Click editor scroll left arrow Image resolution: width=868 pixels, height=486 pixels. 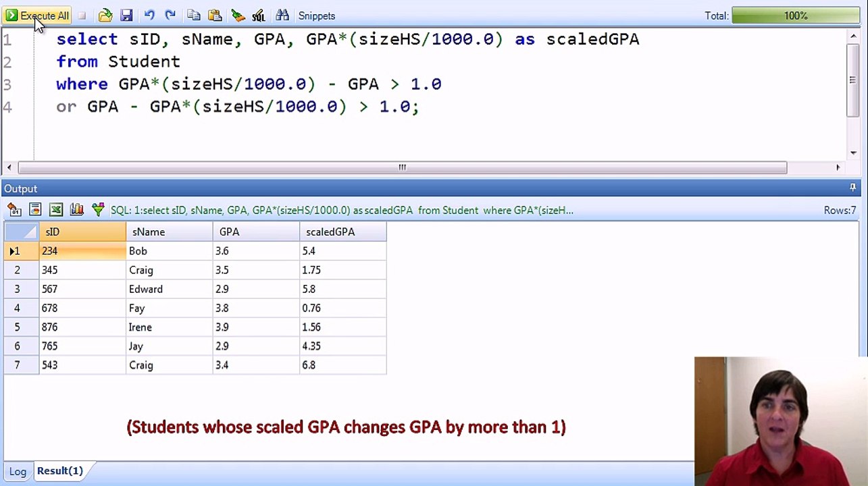(x=9, y=167)
